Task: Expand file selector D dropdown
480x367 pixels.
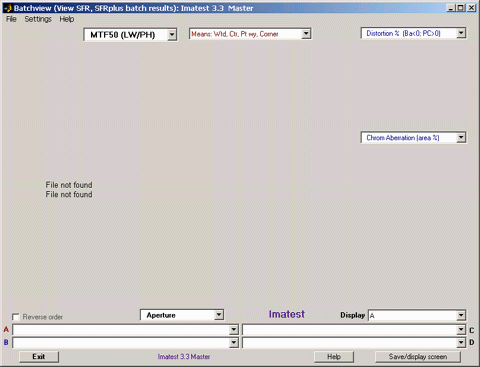Action: [354, 342]
